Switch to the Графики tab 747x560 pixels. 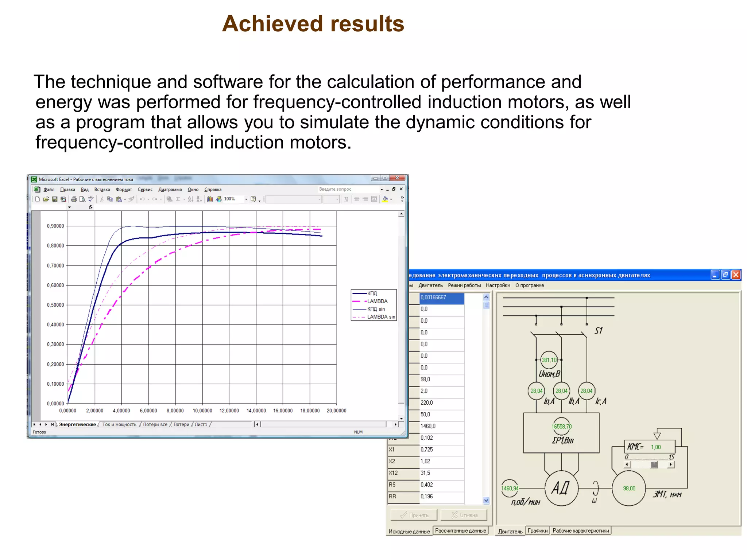538,530
